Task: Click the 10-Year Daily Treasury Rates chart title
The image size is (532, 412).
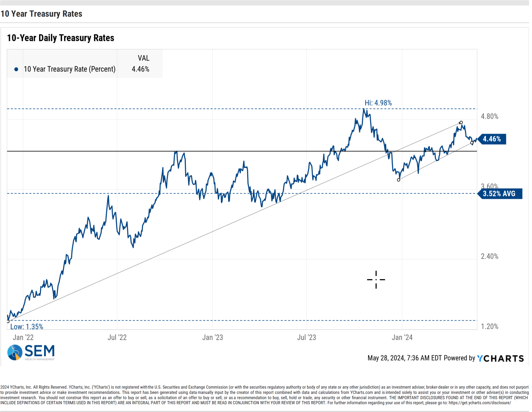Action: [61, 38]
